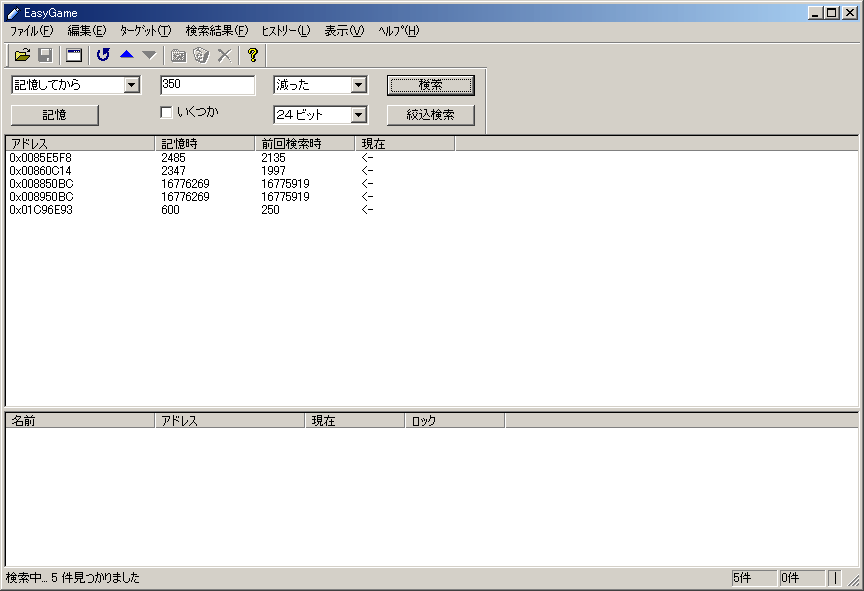Click the blue refresh arrow icon

[x=103, y=55]
